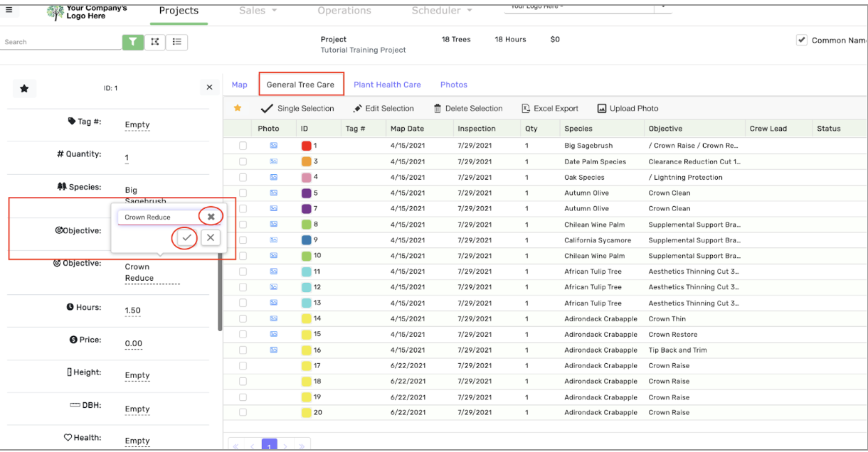Screen dimensions: 868x452
Task: Switch to the Plant Health Care tab
Action: coord(387,85)
